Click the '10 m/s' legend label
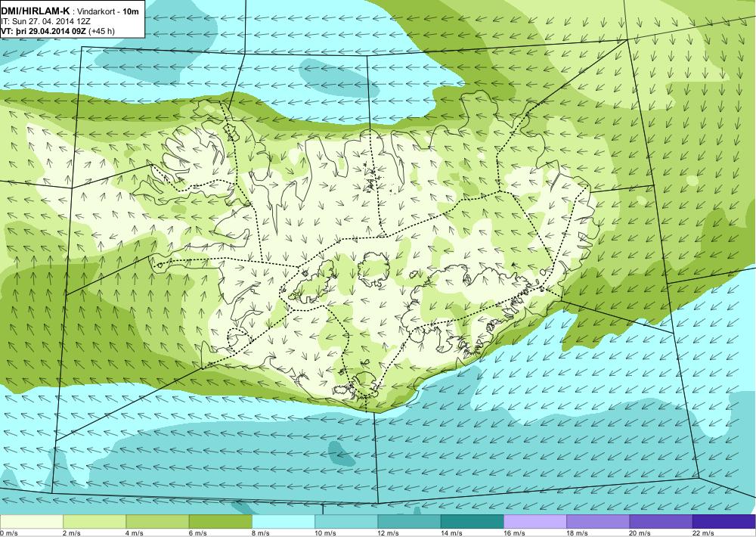 coord(325,533)
